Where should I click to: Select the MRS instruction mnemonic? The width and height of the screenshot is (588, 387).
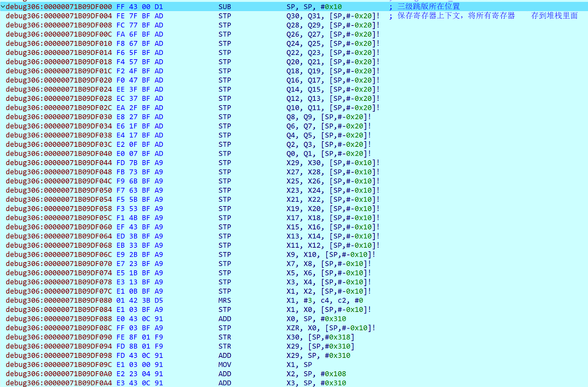pos(225,300)
